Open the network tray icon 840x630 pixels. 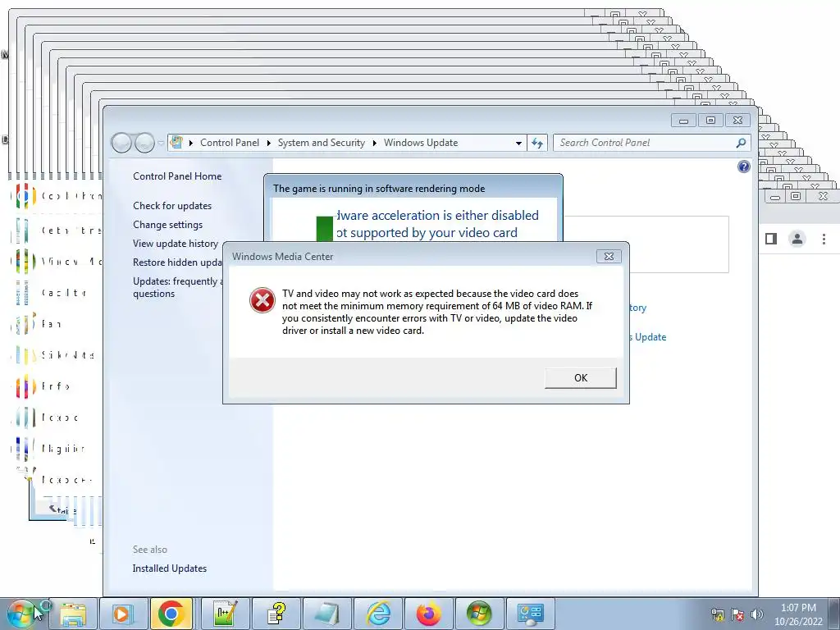point(718,614)
